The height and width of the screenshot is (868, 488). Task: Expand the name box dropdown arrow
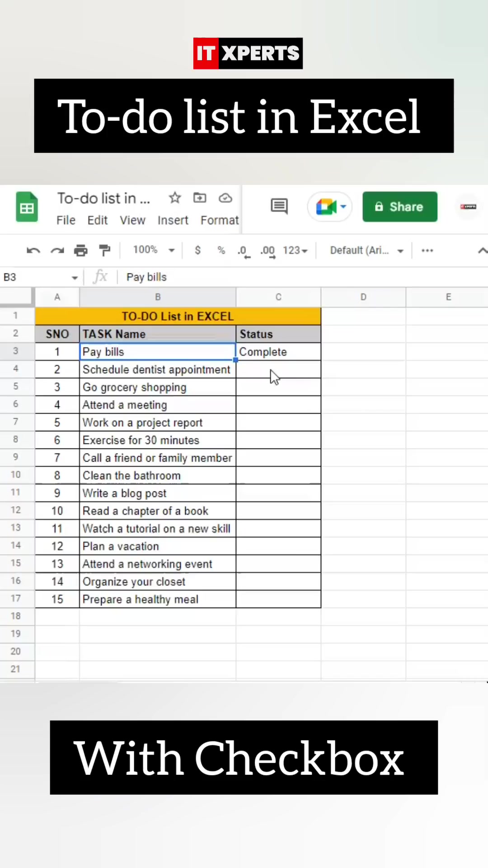[x=75, y=278]
